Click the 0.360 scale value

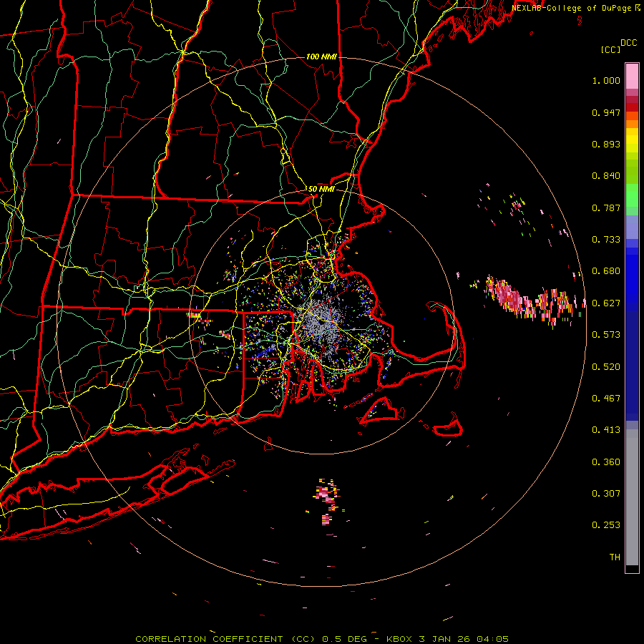606,462
